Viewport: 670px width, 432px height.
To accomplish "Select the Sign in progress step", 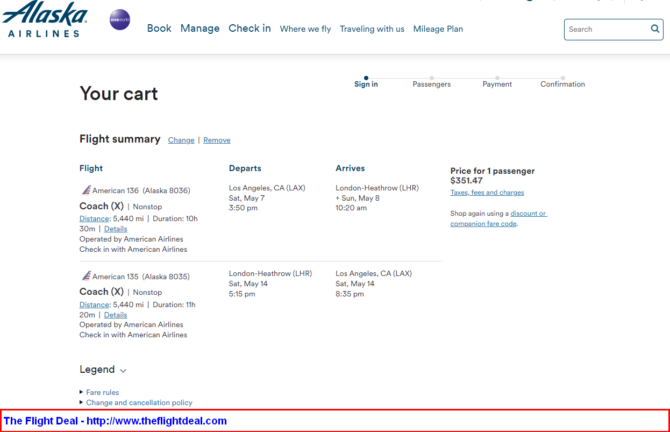I will (366, 82).
